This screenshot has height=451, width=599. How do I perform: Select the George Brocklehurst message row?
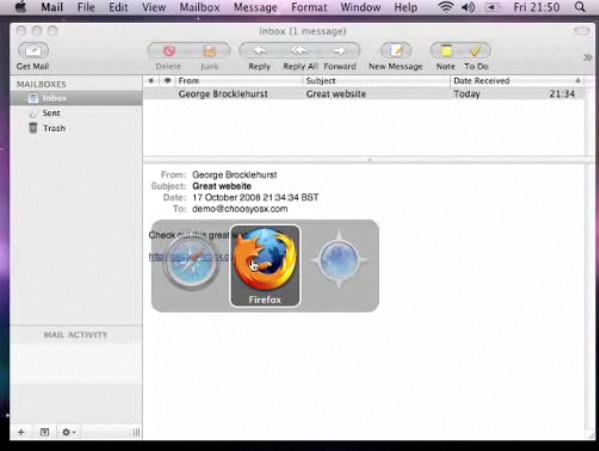click(x=363, y=94)
